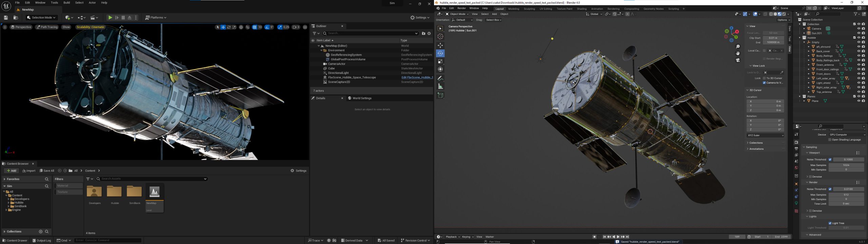The width and height of the screenshot is (868, 244).
Task: Click Browse content icon next to the save icon
Action: (16, 18)
